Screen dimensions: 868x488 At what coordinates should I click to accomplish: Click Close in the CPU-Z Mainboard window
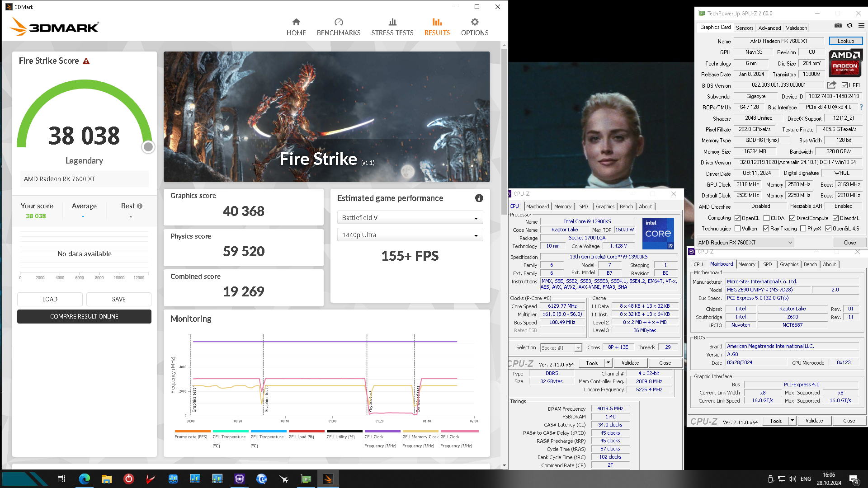(849, 421)
